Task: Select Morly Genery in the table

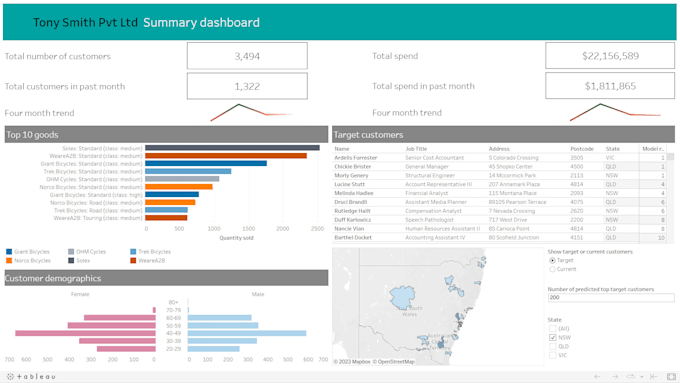Action: 351,176
